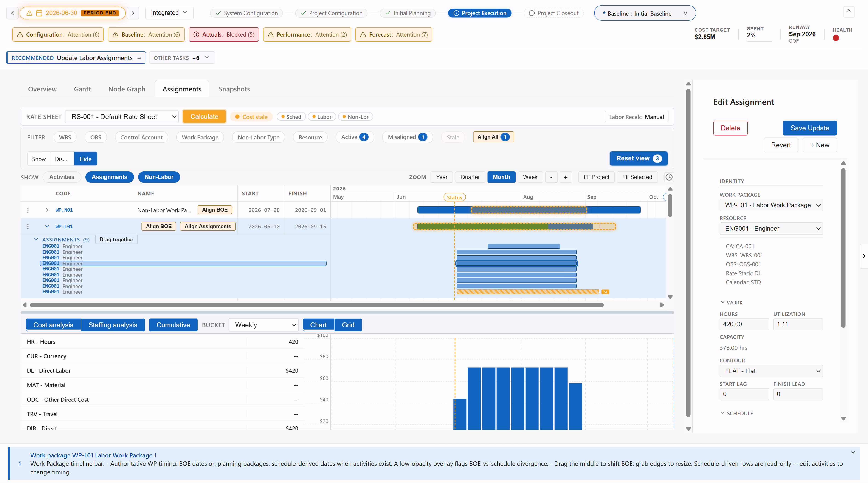Open Actuals Blocked status chip
This screenshot has width=868, height=483.
pos(224,34)
